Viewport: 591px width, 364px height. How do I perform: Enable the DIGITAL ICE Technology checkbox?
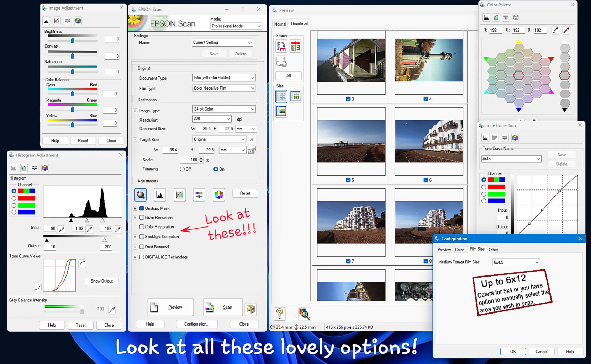[x=142, y=257]
